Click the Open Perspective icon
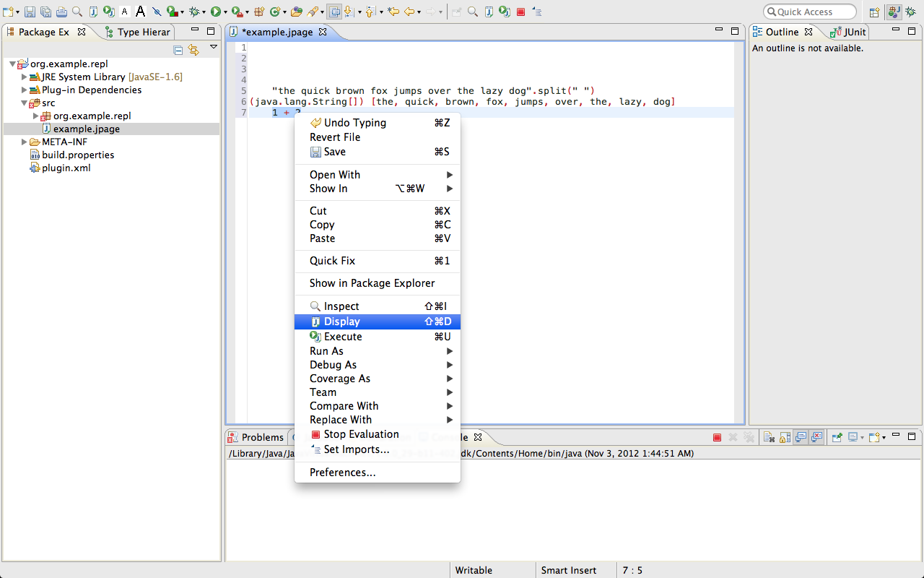This screenshot has height=578, width=924. pyautogui.click(x=874, y=12)
